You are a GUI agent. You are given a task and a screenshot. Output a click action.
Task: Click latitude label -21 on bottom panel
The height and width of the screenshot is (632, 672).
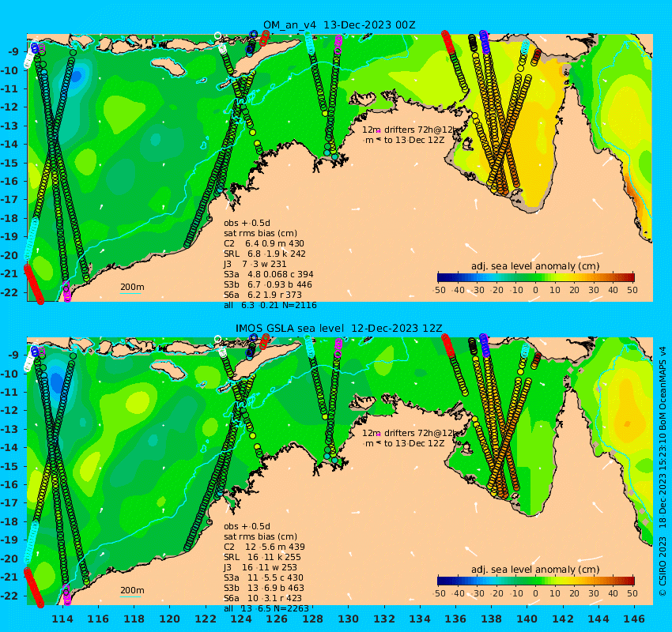click(9, 577)
